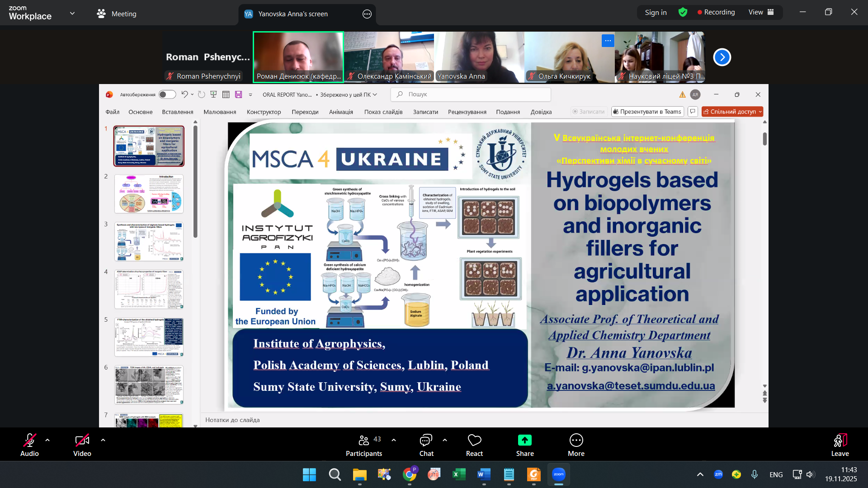Open the More options icon
This screenshot has width=868, height=488.
[x=576, y=441]
